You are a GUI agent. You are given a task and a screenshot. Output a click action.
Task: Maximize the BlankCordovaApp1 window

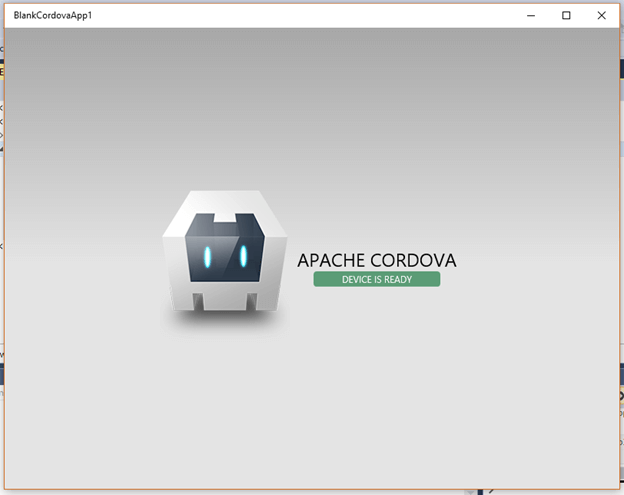566,16
